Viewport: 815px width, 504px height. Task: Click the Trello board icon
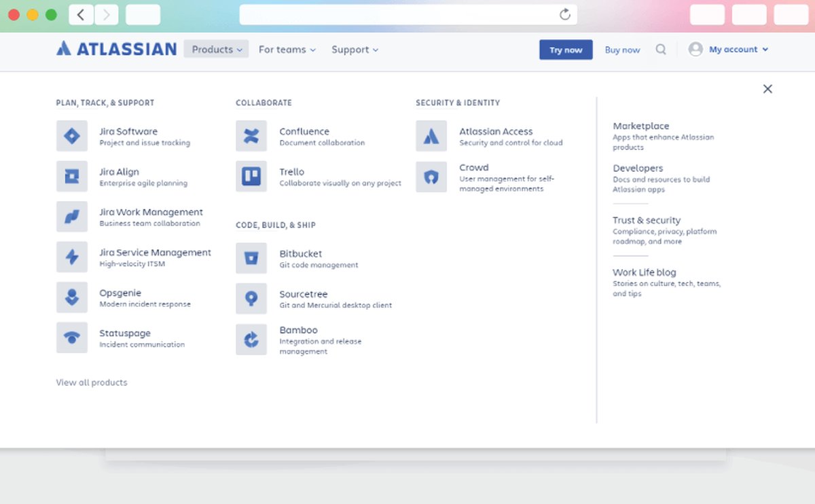[x=251, y=177]
